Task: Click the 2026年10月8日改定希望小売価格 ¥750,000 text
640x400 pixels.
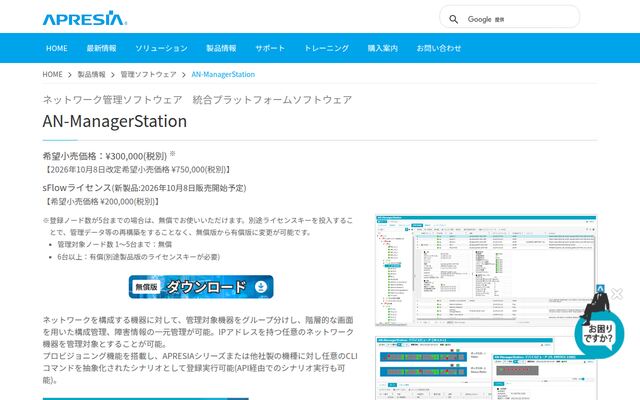Action: (137, 169)
